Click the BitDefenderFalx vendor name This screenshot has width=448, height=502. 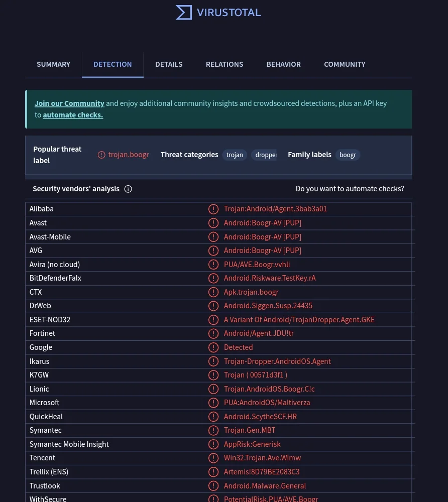pos(55,278)
